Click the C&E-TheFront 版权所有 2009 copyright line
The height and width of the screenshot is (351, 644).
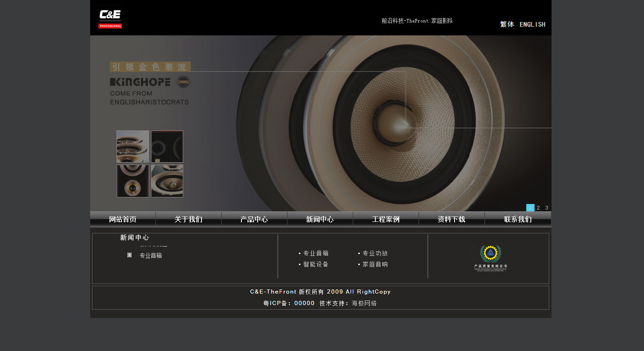tap(321, 292)
